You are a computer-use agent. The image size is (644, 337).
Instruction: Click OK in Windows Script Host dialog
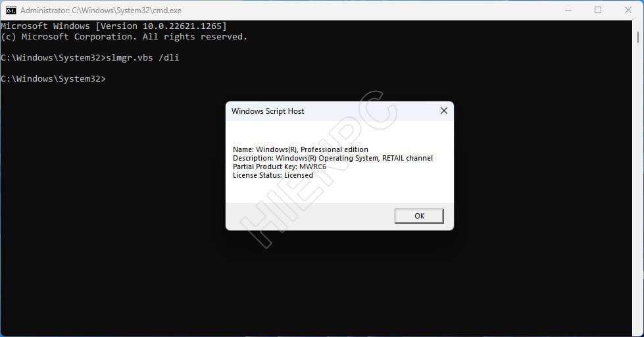(419, 216)
